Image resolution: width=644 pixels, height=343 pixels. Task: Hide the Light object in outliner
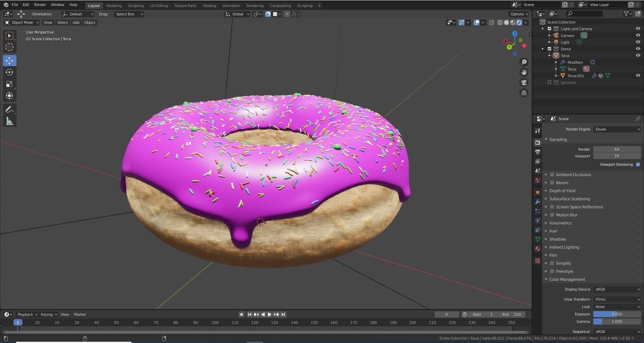[638, 42]
